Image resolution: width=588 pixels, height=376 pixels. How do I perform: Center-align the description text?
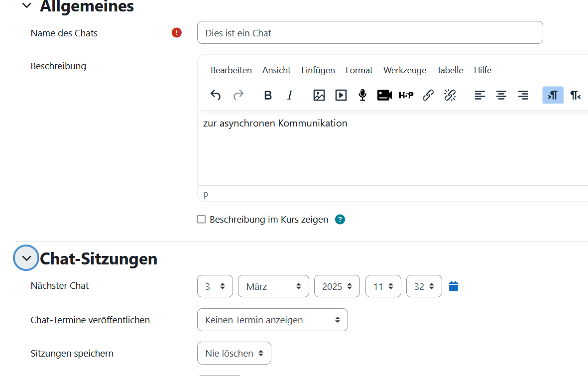click(501, 95)
